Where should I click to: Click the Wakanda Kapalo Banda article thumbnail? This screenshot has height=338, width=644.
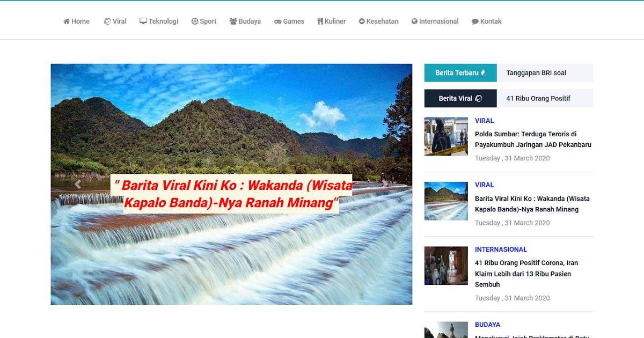click(x=446, y=201)
